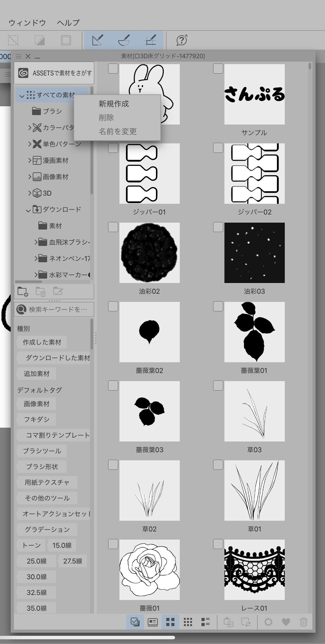
Task: Check the サンプル material checkbox
Action: tap(218, 69)
